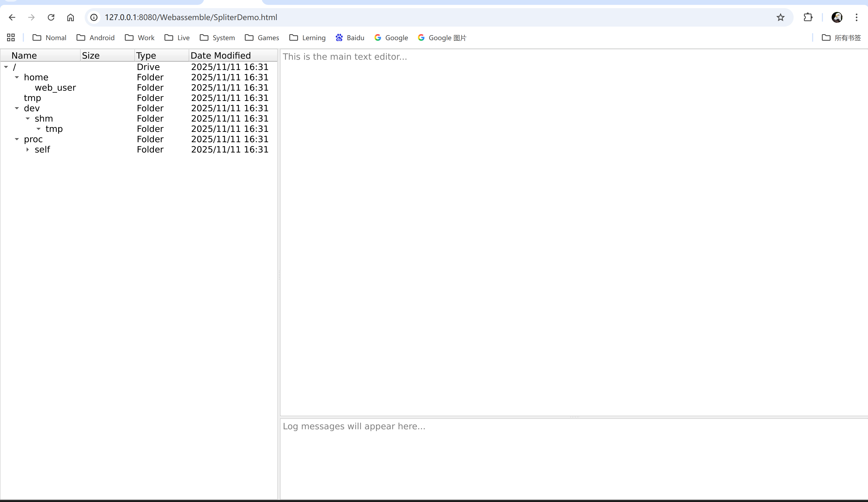This screenshot has width=868, height=502.
Task: Open the Baidu bookmark
Action: click(x=350, y=37)
